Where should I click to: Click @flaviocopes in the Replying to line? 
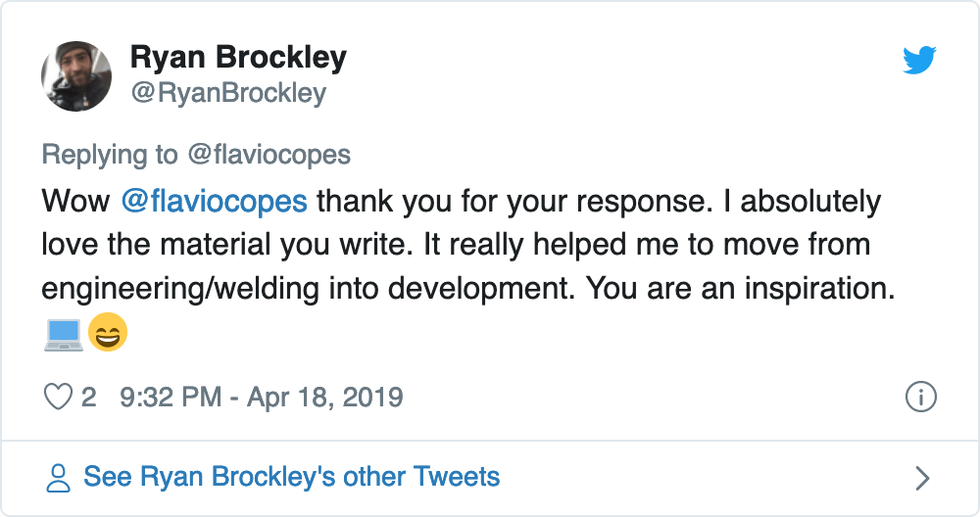269,155
